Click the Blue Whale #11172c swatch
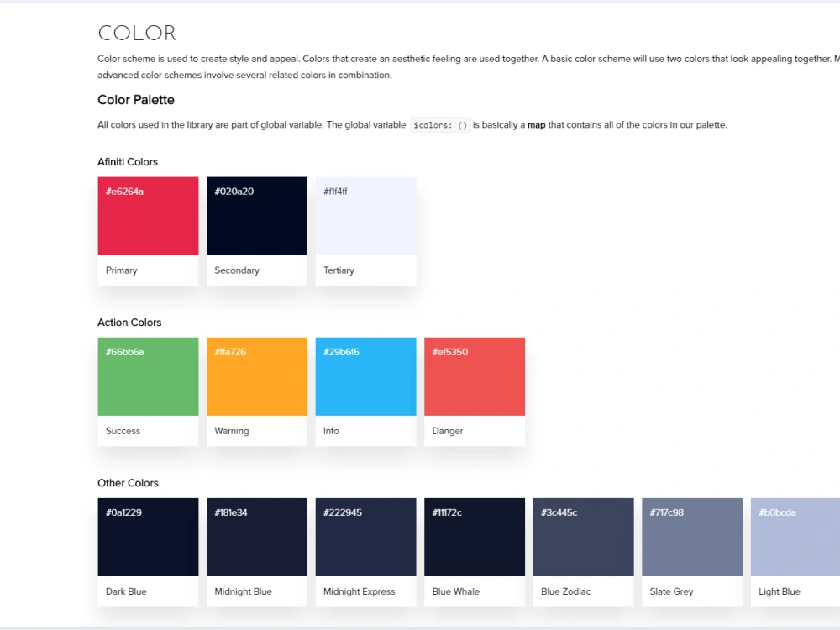 pos(475,538)
